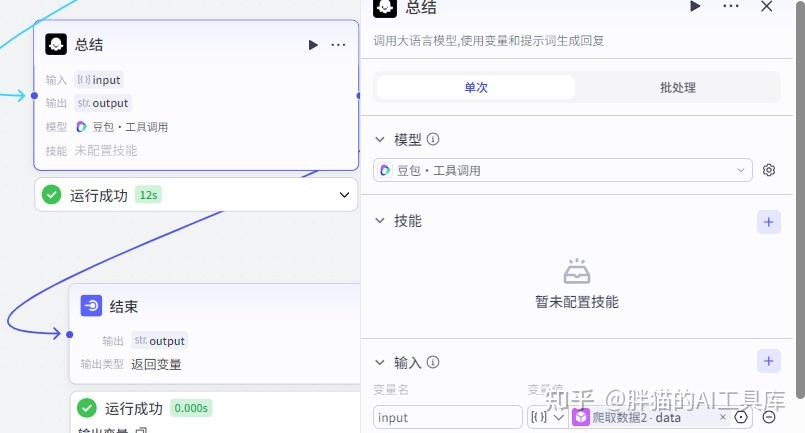The height and width of the screenshot is (433, 805).
Task: Open side panel more options menu
Action: [731, 6]
